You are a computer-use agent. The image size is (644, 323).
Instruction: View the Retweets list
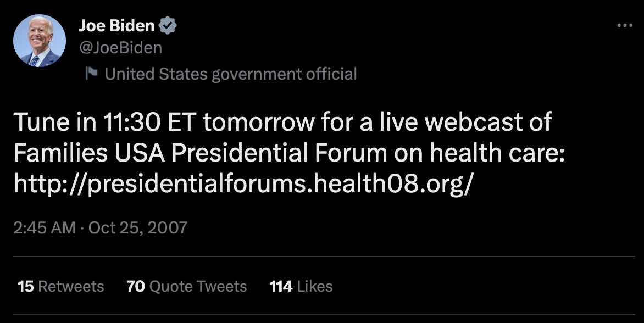(70, 286)
